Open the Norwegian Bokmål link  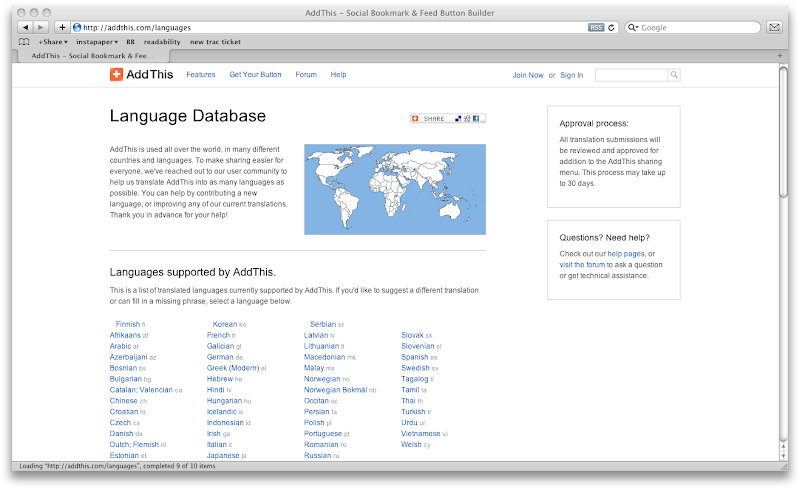[x=336, y=389]
